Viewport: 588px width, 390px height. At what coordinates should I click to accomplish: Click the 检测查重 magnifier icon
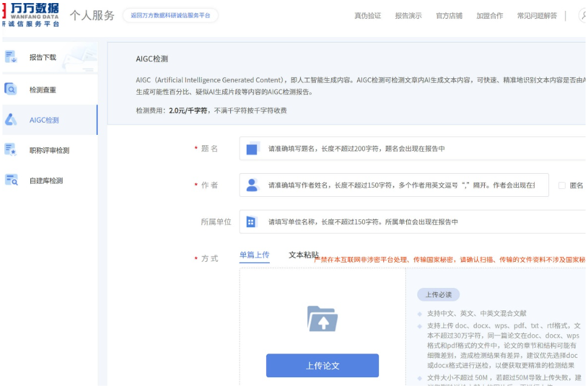tap(11, 89)
